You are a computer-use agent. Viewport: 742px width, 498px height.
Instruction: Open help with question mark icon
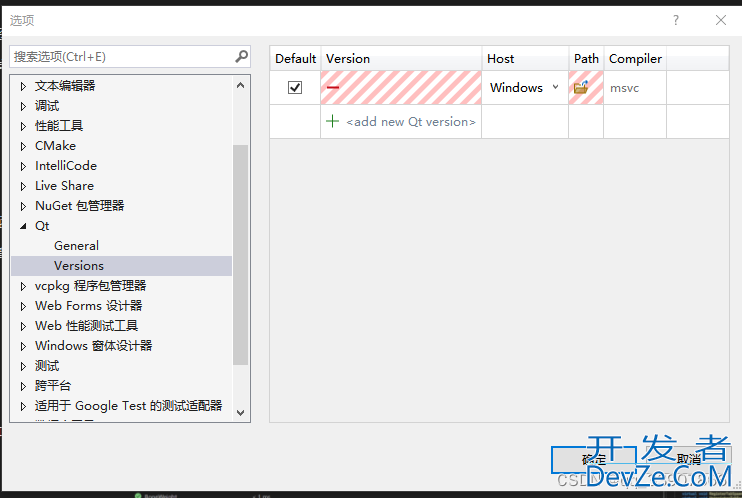[x=676, y=20]
